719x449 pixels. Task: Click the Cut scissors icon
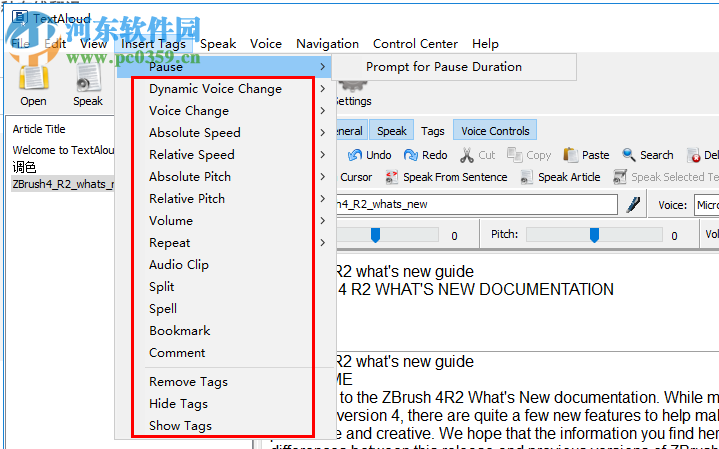point(467,155)
